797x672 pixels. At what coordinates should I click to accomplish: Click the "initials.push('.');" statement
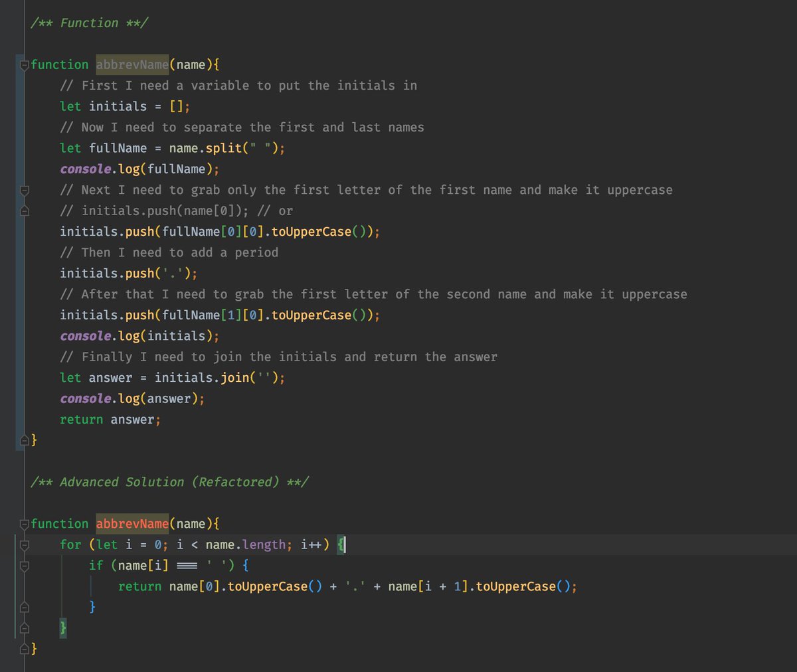tap(129, 274)
